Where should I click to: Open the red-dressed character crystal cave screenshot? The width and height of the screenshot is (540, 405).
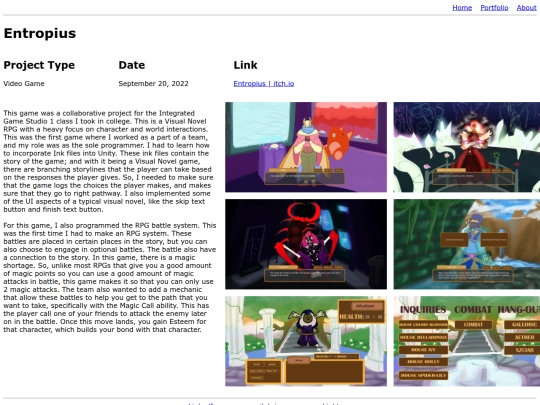point(467,147)
